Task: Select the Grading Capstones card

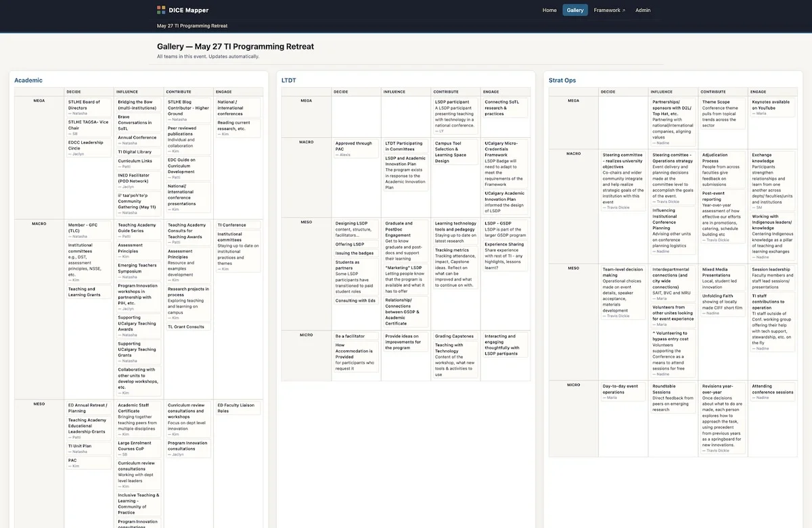Action: pos(455,336)
